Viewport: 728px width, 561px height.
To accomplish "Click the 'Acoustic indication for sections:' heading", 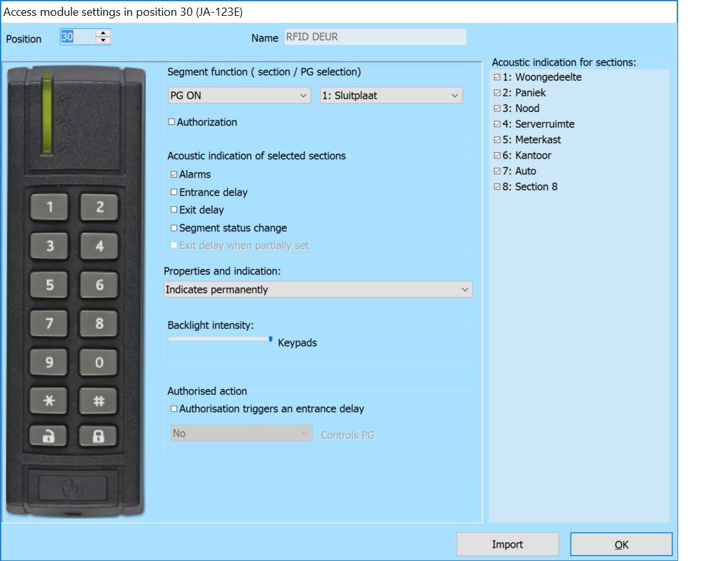I will (x=564, y=62).
